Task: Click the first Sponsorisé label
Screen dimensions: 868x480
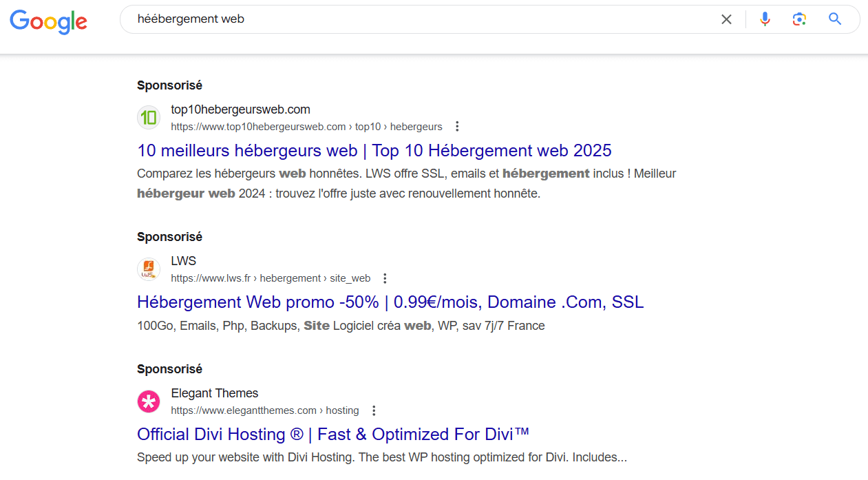Action: 169,85
